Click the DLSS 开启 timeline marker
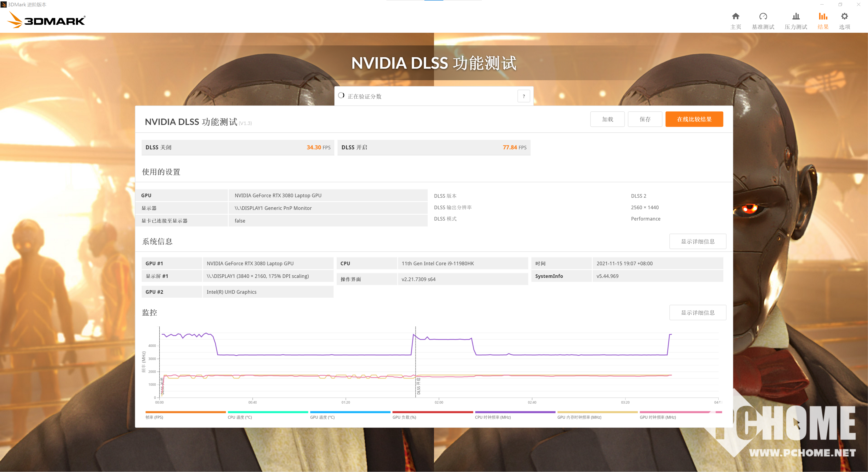 pyautogui.click(x=419, y=386)
